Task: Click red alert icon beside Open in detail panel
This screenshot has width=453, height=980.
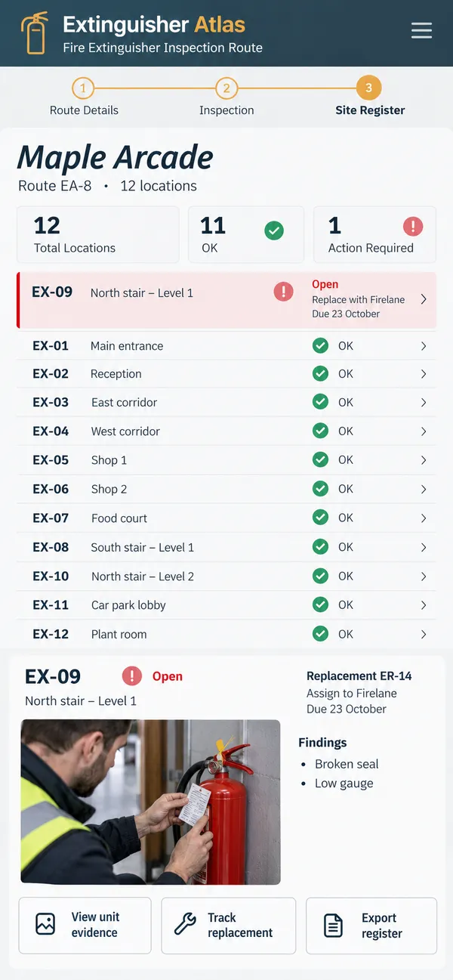Action: 132,676
